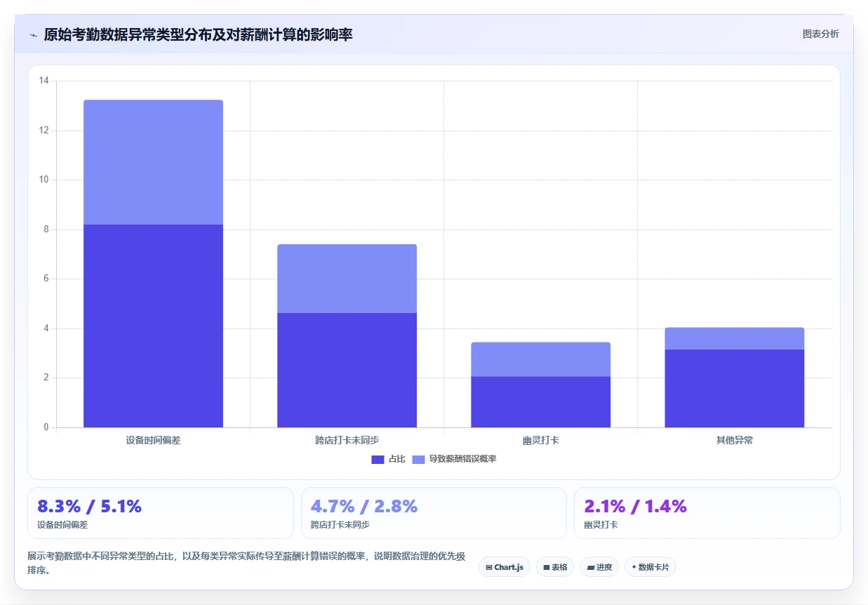The image size is (868, 605).
Task: Click the chart title 原始考勤数据异常类型分布及对薪酬计算的影响率
Action: coord(198,34)
